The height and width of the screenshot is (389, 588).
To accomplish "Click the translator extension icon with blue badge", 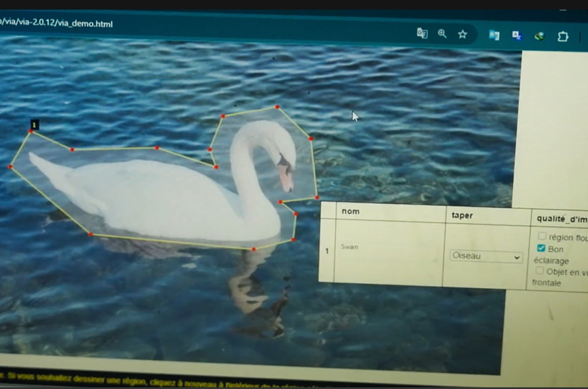I will [517, 36].
